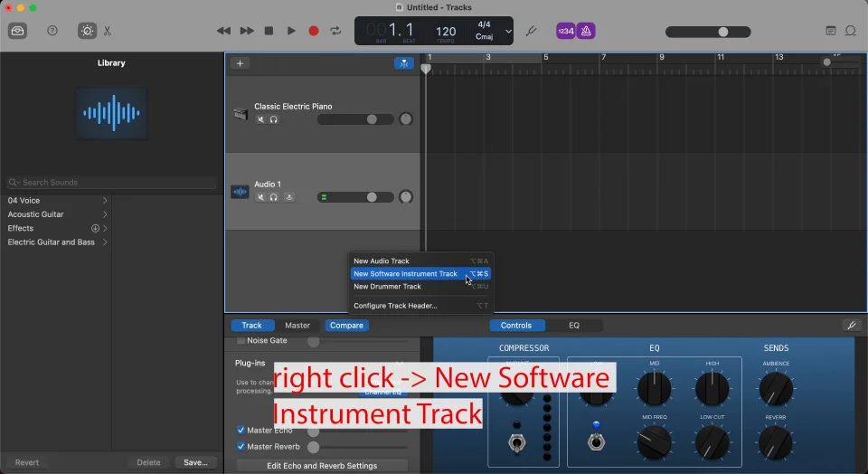Screen dimensions: 868x474
Task: Adjust Audio 1 pan knob
Action: tap(406, 196)
